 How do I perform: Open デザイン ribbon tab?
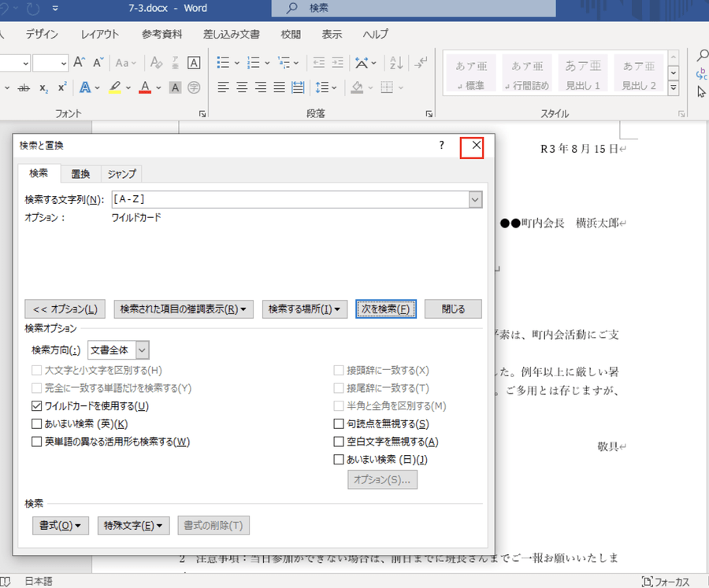[42, 34]
